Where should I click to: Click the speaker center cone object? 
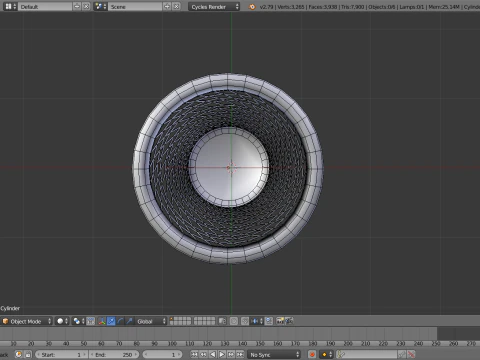pyautogui.click(x=229, y=167)
